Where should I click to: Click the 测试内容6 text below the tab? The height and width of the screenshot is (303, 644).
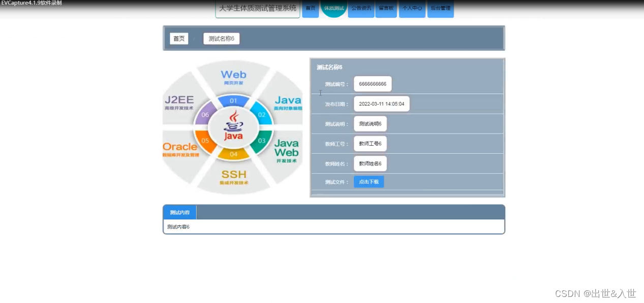(x=178, y=227)
